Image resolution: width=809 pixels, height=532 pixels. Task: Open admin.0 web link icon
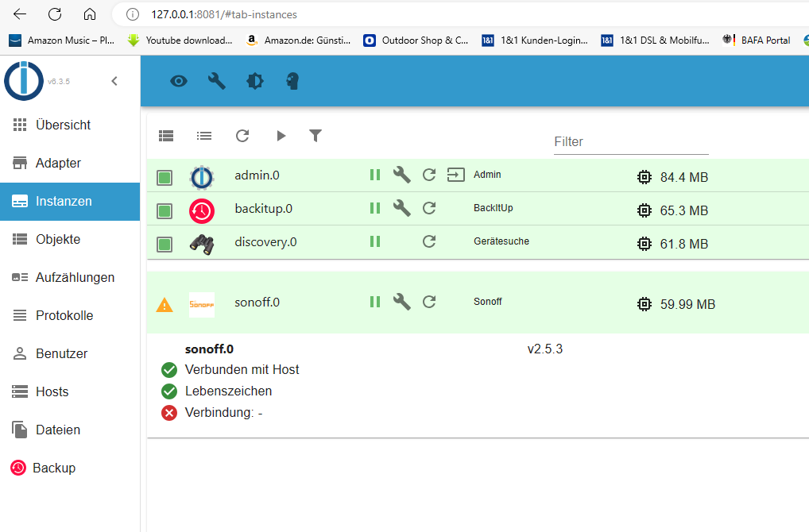(456, 175)
